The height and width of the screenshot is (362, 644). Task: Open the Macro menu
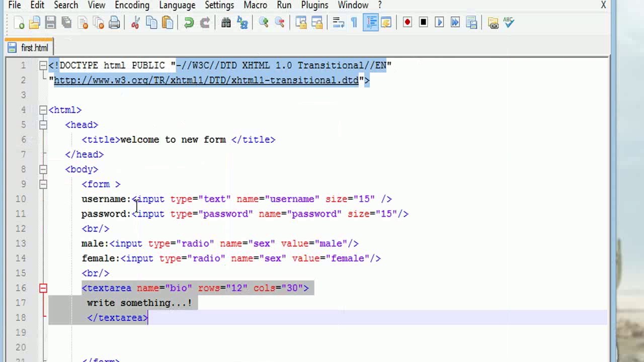256,5
